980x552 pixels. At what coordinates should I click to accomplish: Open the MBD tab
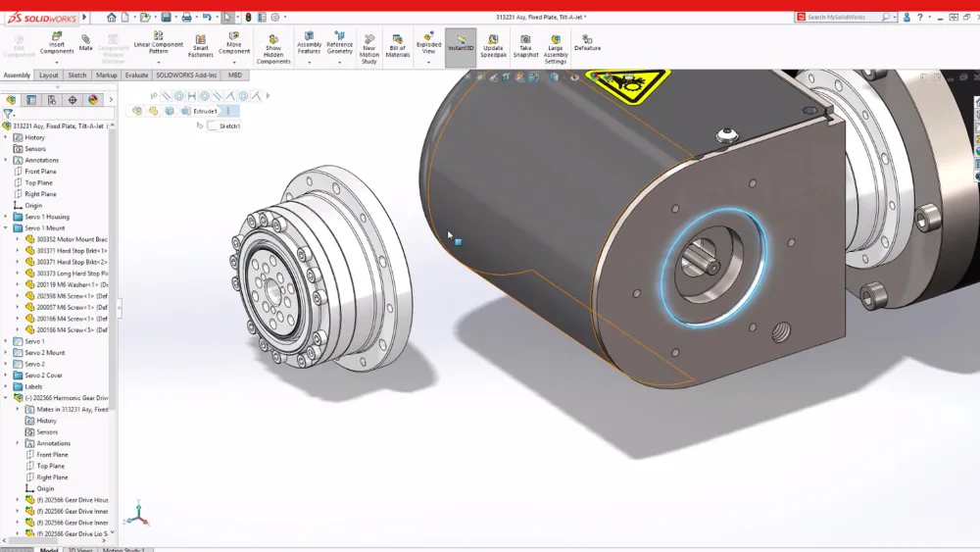click(234, 75)
